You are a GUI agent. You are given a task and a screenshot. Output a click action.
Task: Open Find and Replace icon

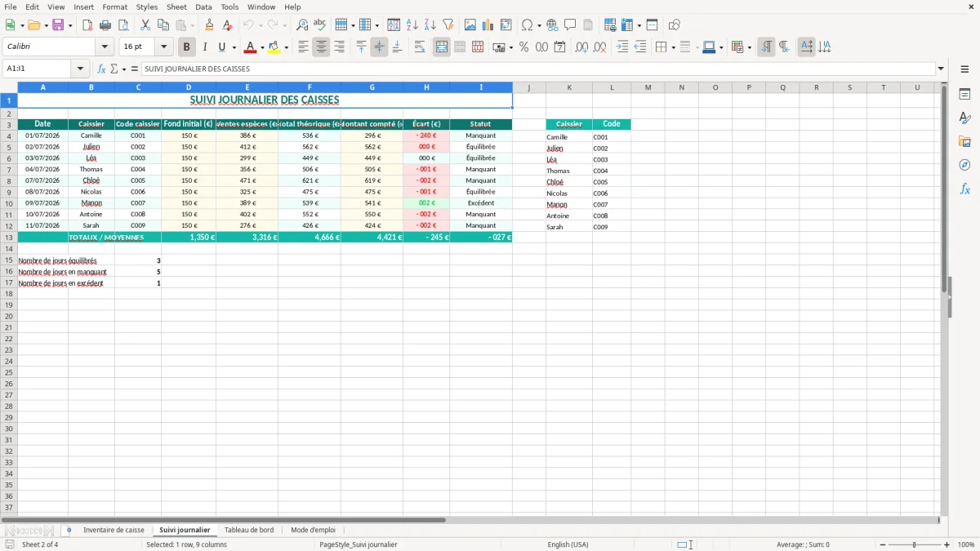[x=302, y=25]
